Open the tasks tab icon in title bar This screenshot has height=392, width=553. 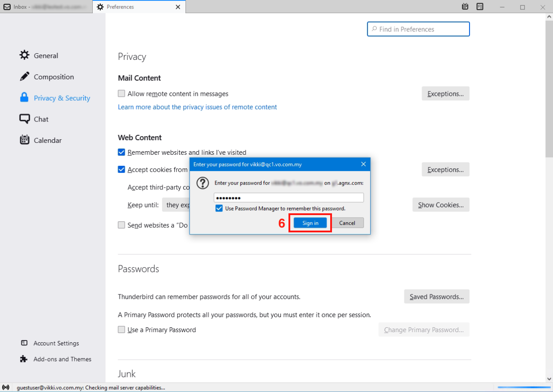(480, 7)
